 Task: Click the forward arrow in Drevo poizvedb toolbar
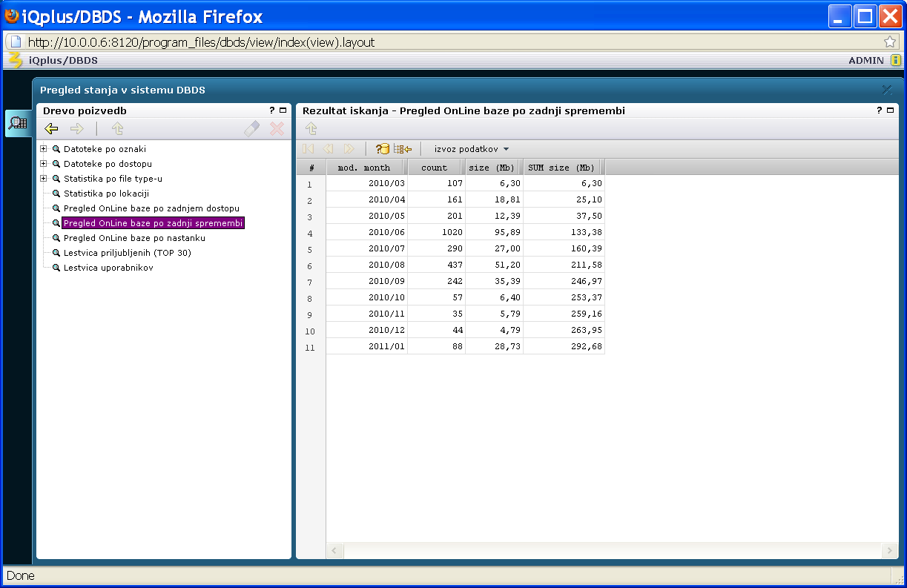[76, 129]
